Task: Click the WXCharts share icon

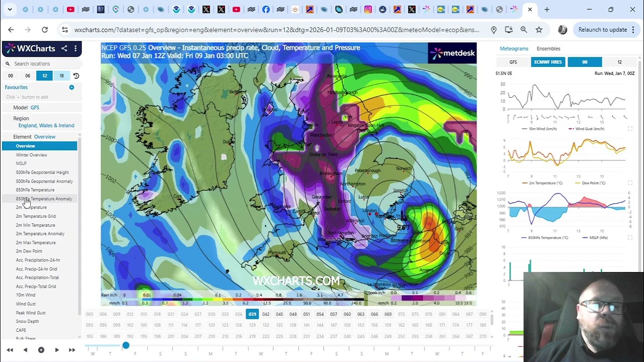Action: (64, 48)
